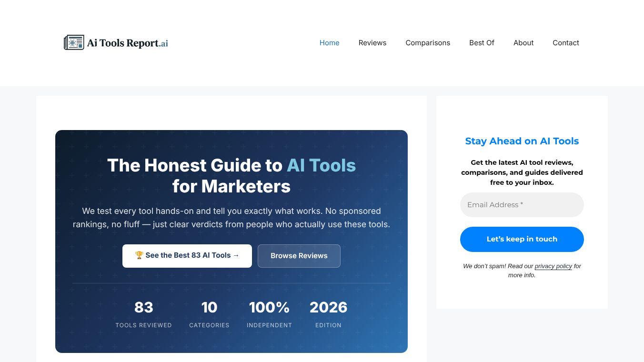Open the Comparisons page
Image resolution: width=644 pixels, height=362 pixels.
coord(428,43)
